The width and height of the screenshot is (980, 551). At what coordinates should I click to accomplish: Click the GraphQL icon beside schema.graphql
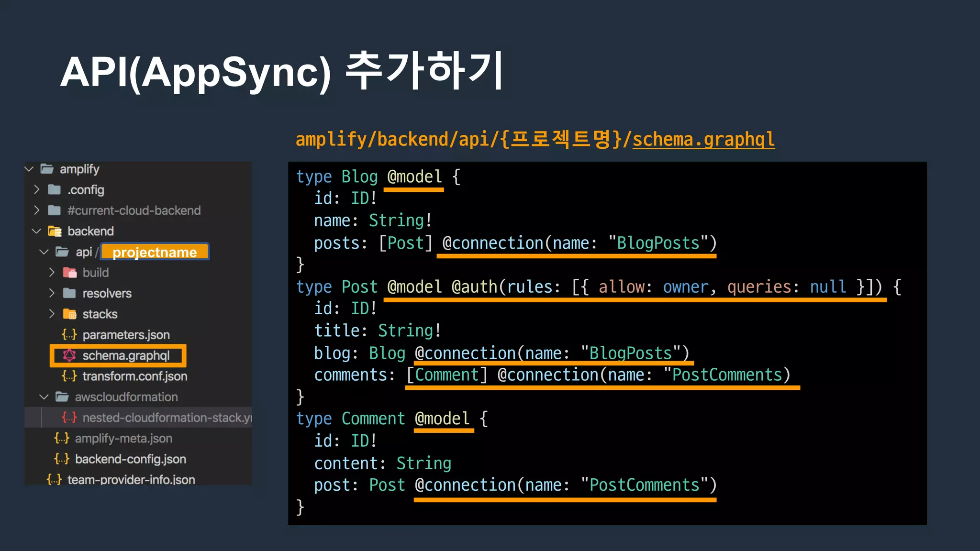(69, 355)
